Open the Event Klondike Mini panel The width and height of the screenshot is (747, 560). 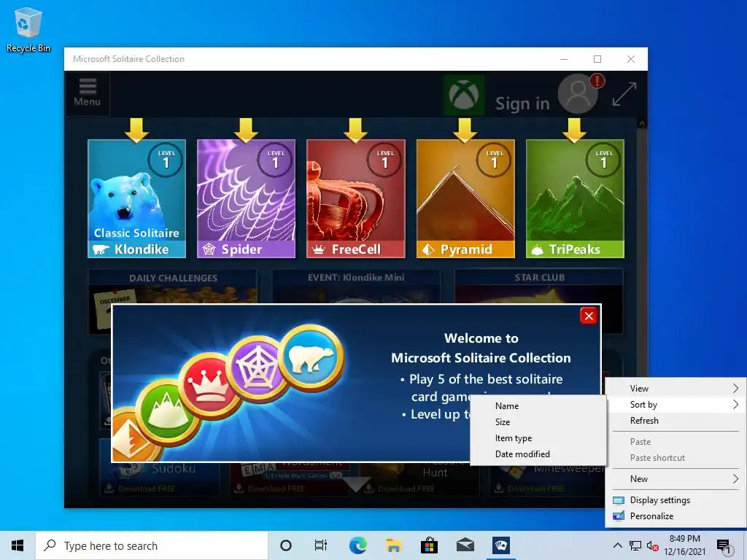pyautogui.click(x=356, y=286)
